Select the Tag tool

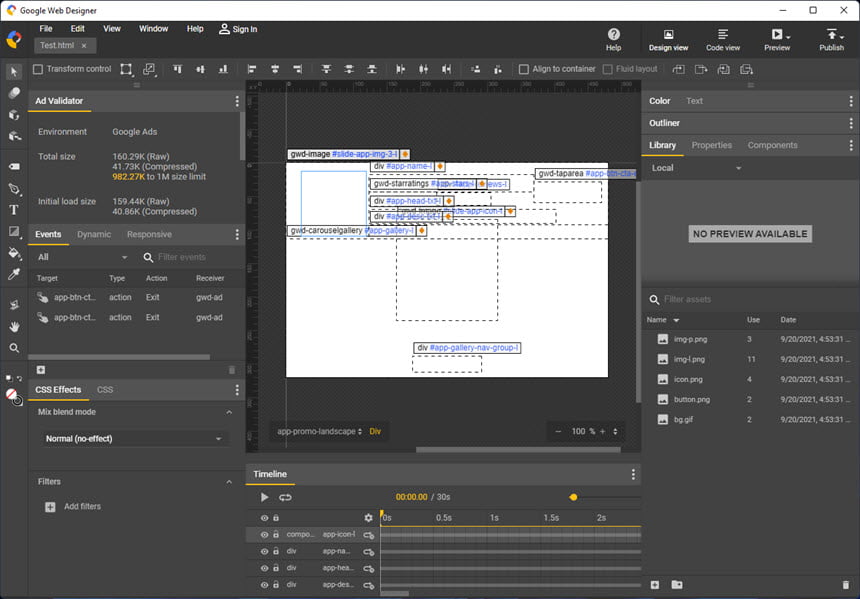[14, 166]
